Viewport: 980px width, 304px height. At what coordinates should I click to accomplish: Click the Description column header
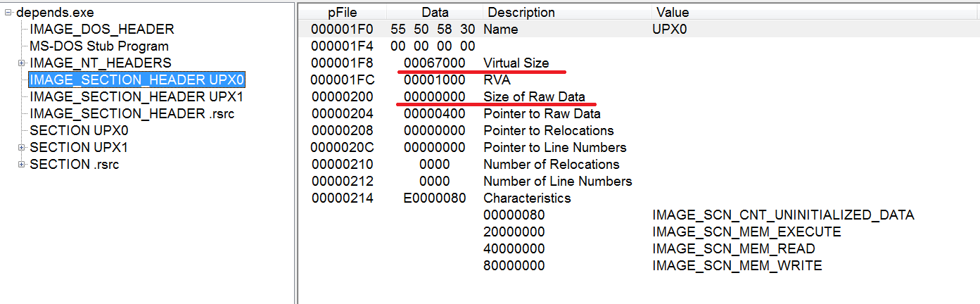567,13
